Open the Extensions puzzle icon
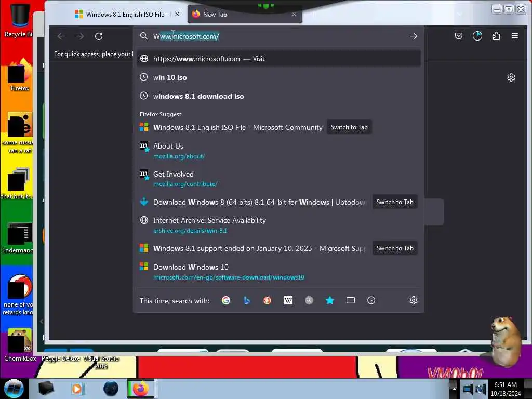 pyautogui.click(x=496, y=36)
